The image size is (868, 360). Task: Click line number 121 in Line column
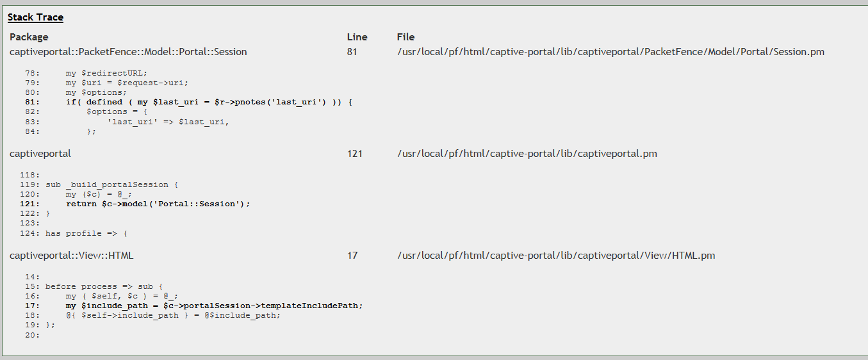[354, 154]
